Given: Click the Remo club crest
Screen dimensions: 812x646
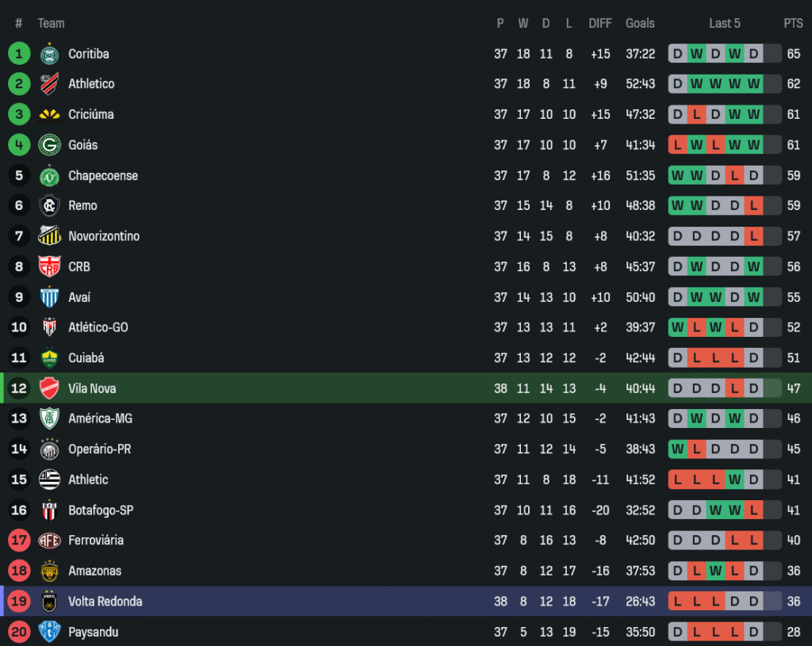Looking at the screenshot, I should 49,206.
